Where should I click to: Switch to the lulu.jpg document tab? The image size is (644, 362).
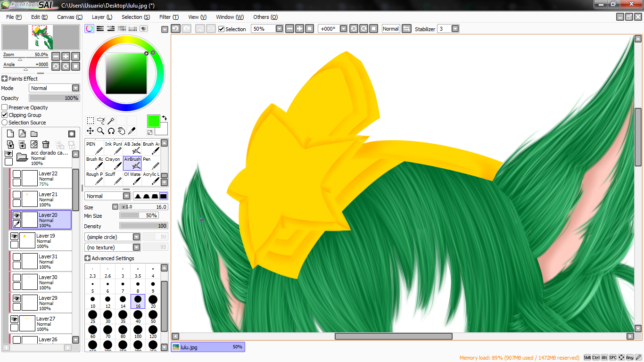click(208, 347)
